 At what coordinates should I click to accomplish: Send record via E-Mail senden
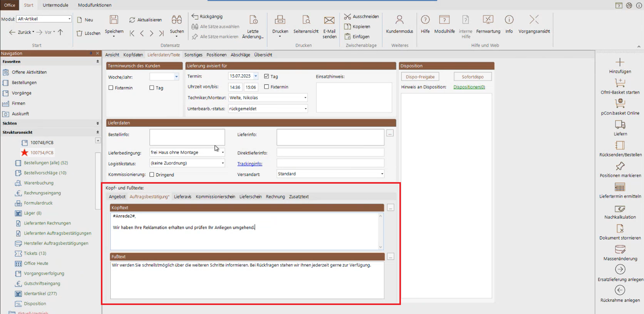click(x=329, y=20)
